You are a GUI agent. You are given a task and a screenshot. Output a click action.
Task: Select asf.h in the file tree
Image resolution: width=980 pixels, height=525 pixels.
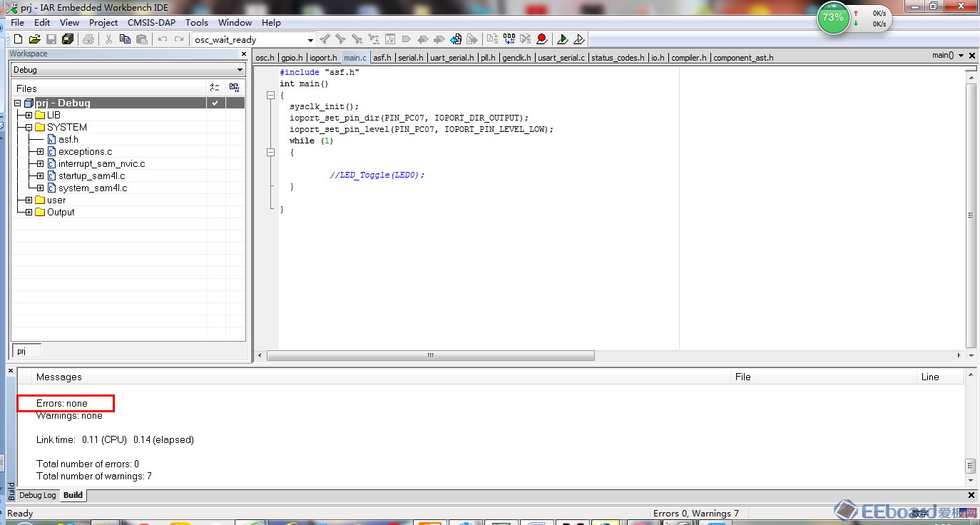tap(68, 139)
